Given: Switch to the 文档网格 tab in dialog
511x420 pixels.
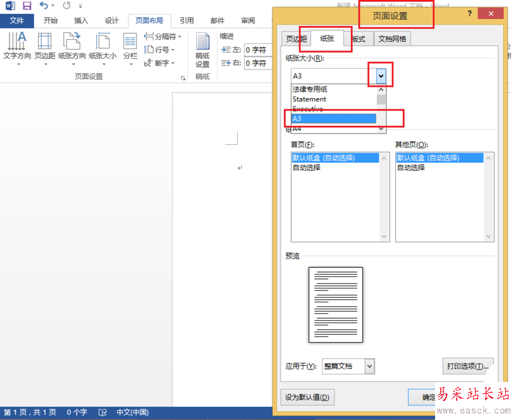Looking at the screenshot, I should tap(392, 39).
